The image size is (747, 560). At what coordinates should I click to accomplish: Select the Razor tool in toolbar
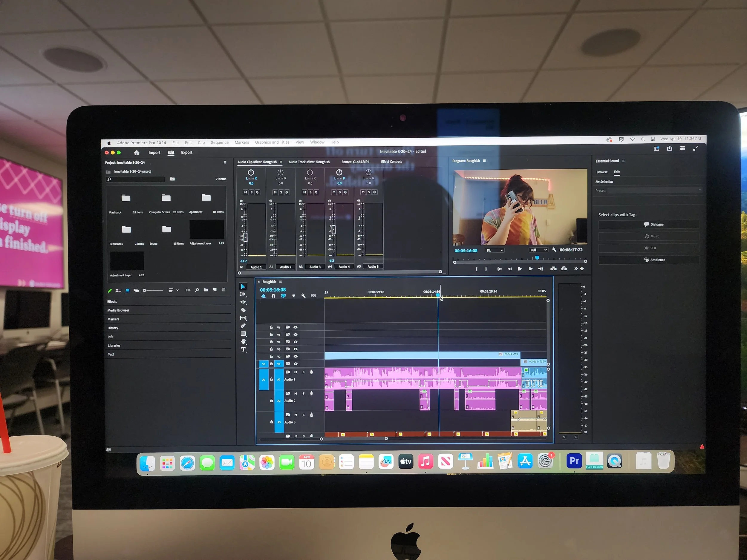tap(243, 310)
